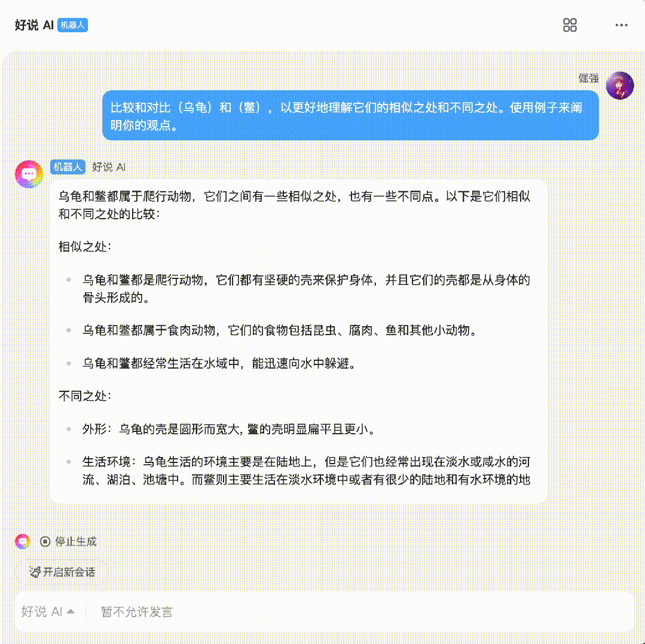Click the user avatar beside 倔强

tap(619, 85)
